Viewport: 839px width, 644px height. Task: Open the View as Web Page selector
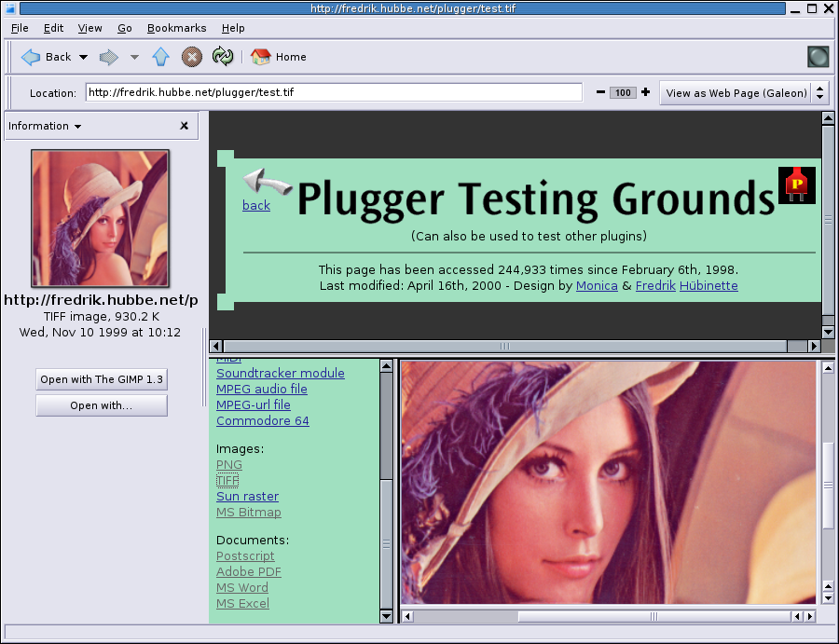[x=743, y=93]
